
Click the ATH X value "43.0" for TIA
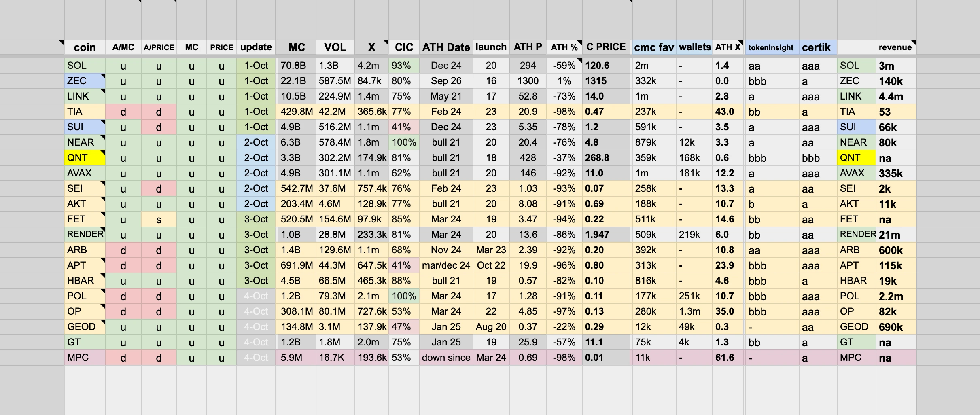click(728, 112)
